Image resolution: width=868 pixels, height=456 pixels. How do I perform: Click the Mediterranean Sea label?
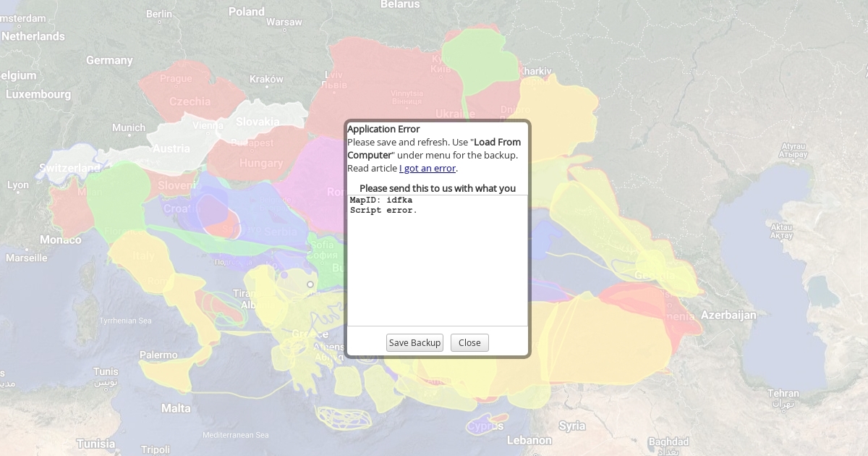(236, 435)
